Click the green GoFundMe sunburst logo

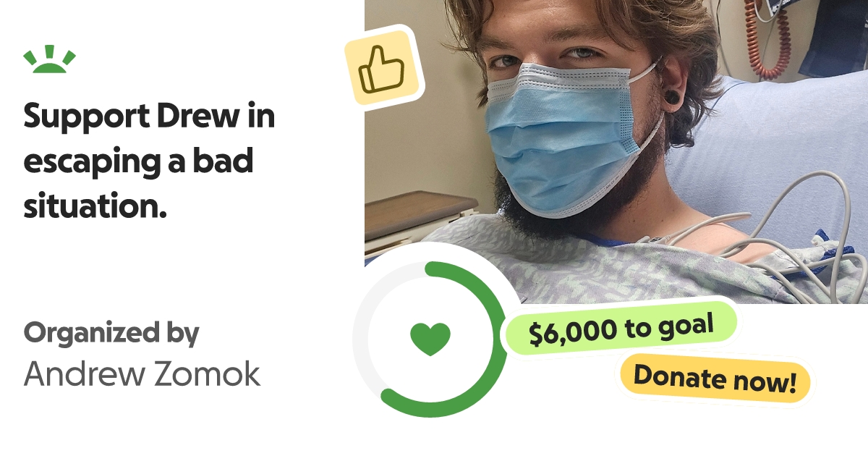(x=49, y=59)
